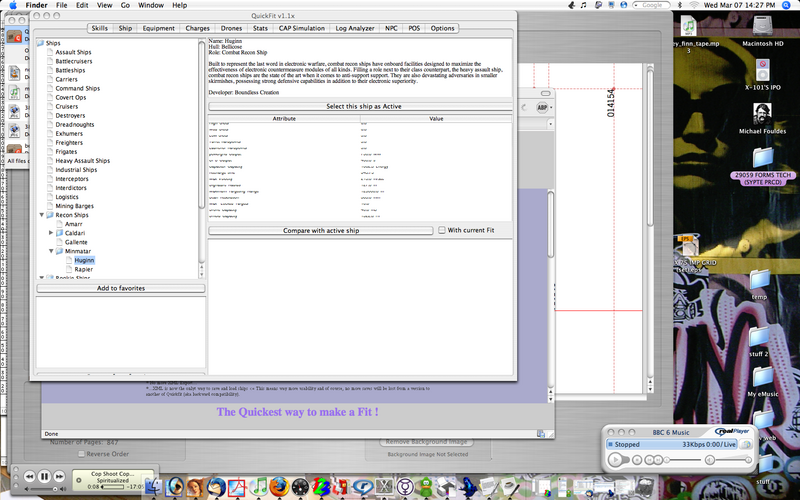Select Amarr under Recon Ships
The width and height of the screenshot is (800, 500).
coord(73,224)
